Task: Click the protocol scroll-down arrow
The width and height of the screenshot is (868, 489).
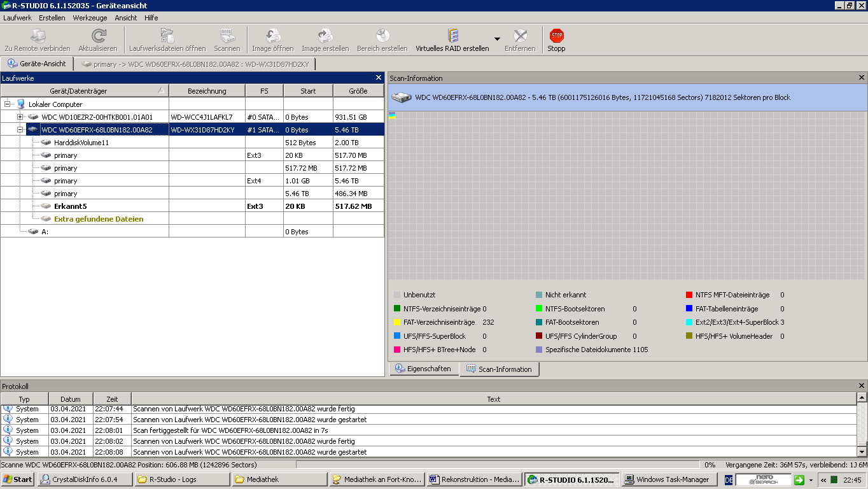Action: pos(862,451)
